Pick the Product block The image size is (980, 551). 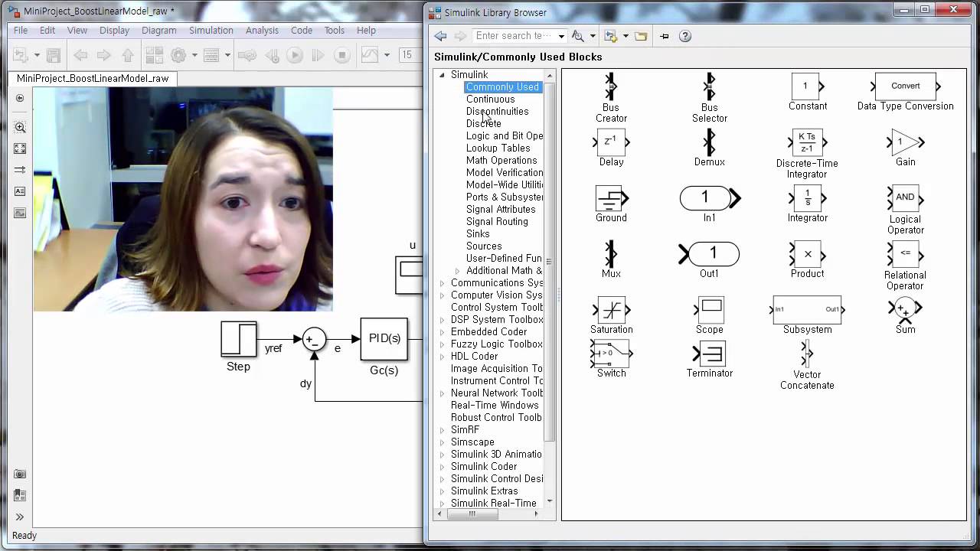click(x=807, y=254)
